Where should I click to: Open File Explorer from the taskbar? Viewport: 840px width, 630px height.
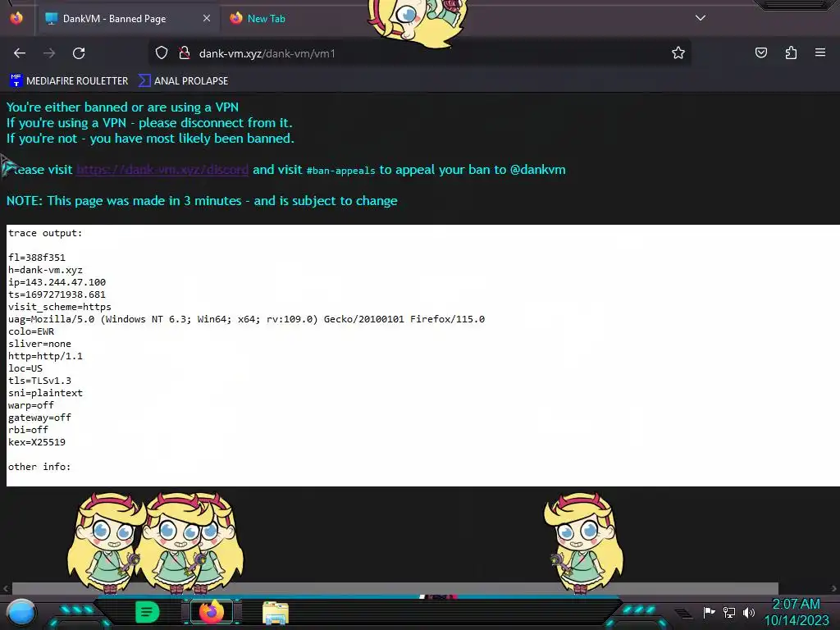(x=276, y=614)
